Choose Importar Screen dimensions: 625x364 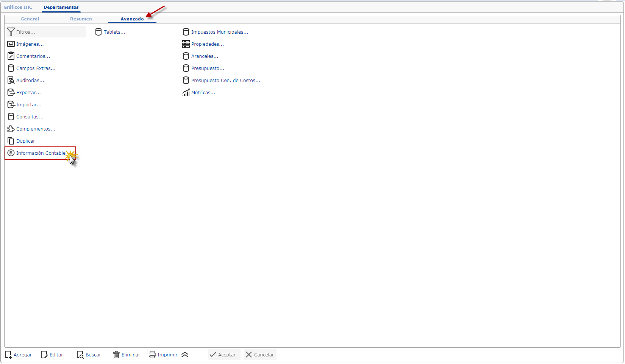tap(29, 105)
